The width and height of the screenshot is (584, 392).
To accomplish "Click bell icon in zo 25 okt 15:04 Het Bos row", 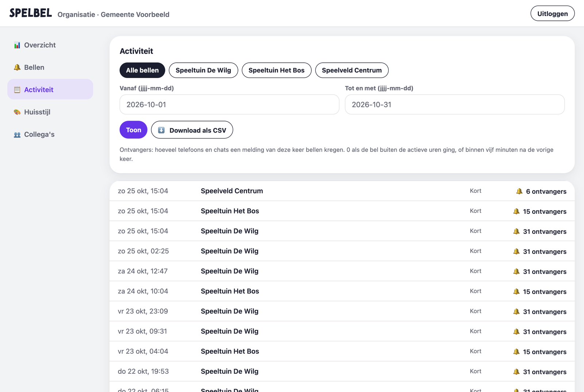I will pyautogui.click(x=516, y=211).
